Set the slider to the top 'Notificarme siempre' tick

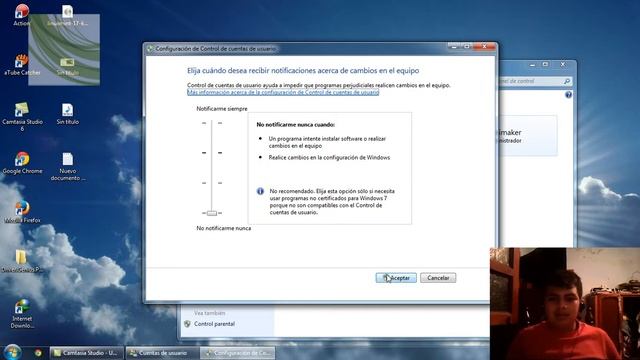pyautogui.click(x=211, y=123)
